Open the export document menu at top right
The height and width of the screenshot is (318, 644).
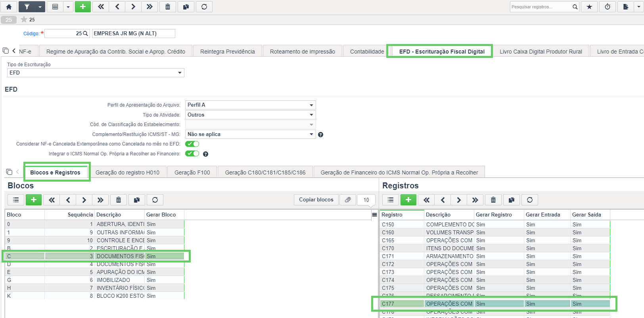[x=626, y=7]
